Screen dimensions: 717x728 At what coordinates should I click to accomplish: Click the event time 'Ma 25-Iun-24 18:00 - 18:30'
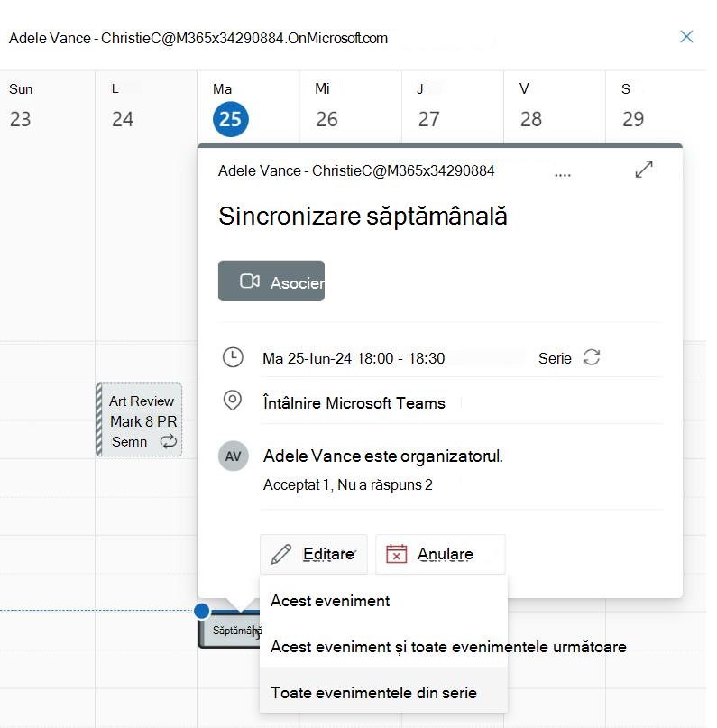point(354,358)
